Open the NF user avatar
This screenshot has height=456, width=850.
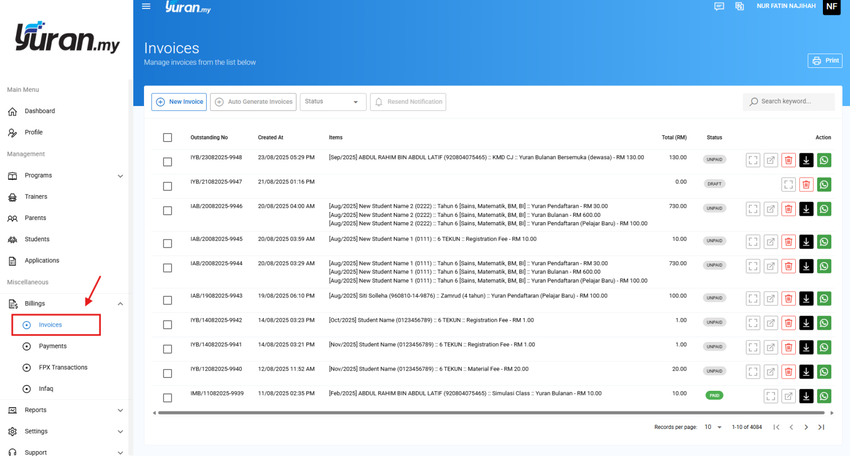point(832,7)
